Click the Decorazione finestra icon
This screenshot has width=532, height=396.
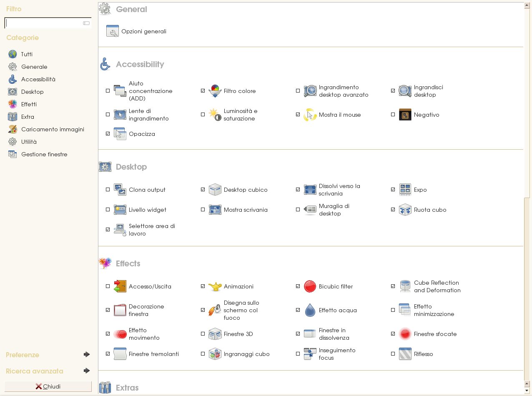point(120,310)
